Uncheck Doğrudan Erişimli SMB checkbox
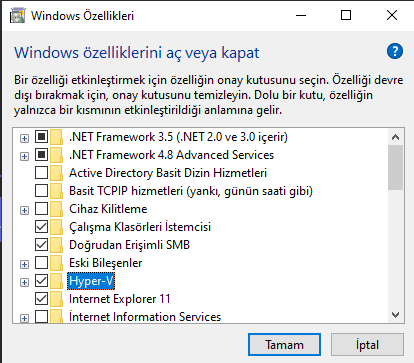This screenshot has width=414, height=363. coord(41,245)
